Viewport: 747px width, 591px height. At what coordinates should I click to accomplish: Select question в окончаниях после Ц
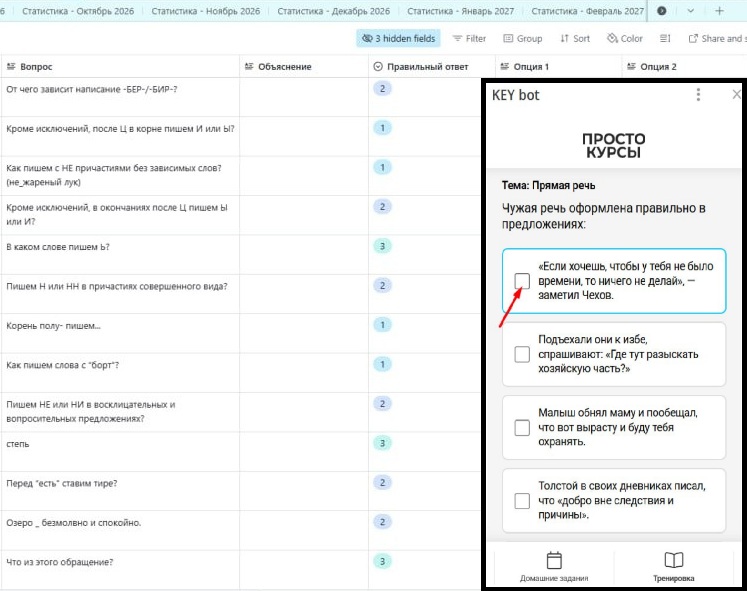pyautogui.click(x=120, y=215)
